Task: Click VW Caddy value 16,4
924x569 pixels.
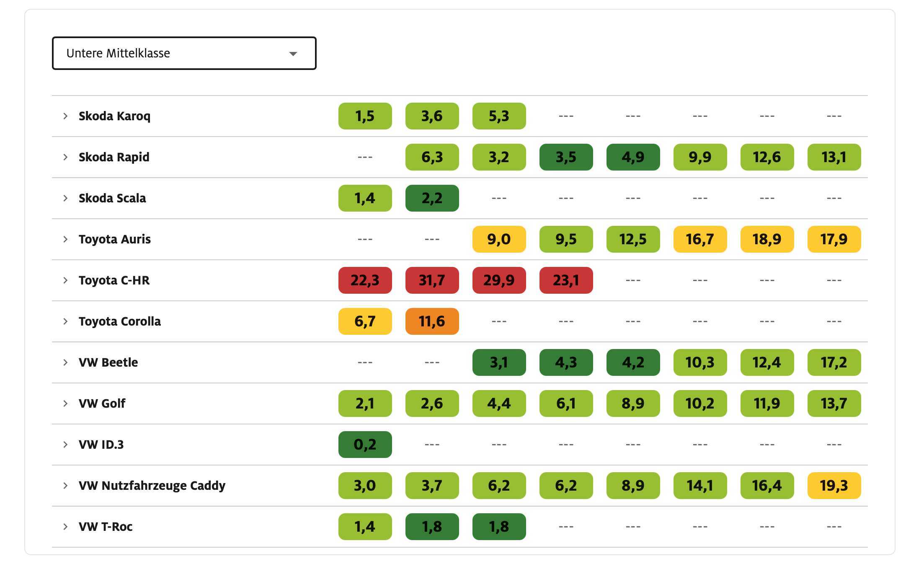Action: coord(767,486)
